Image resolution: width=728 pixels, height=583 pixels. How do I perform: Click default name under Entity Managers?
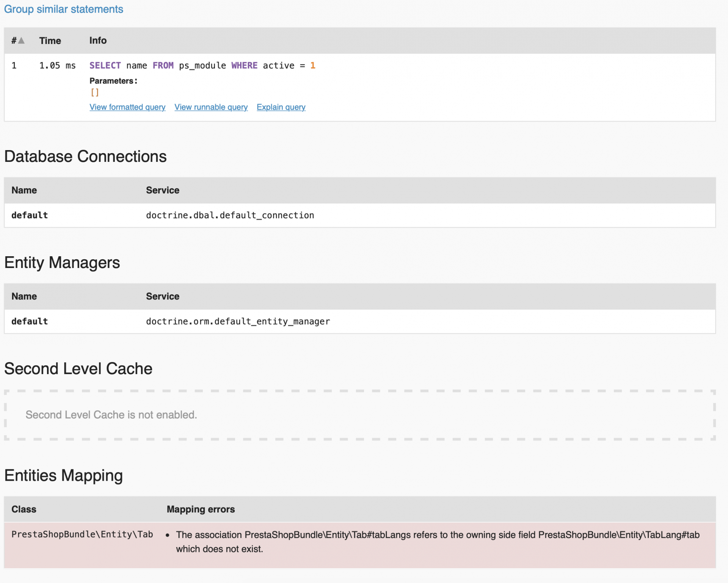[30, 321]
